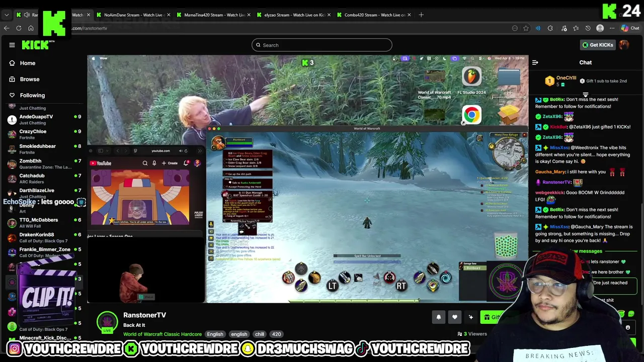Screen dimensions: 644x362
Task: Switch to the MamaTina420 Stream tab
Action: click(x=215, y=15)
